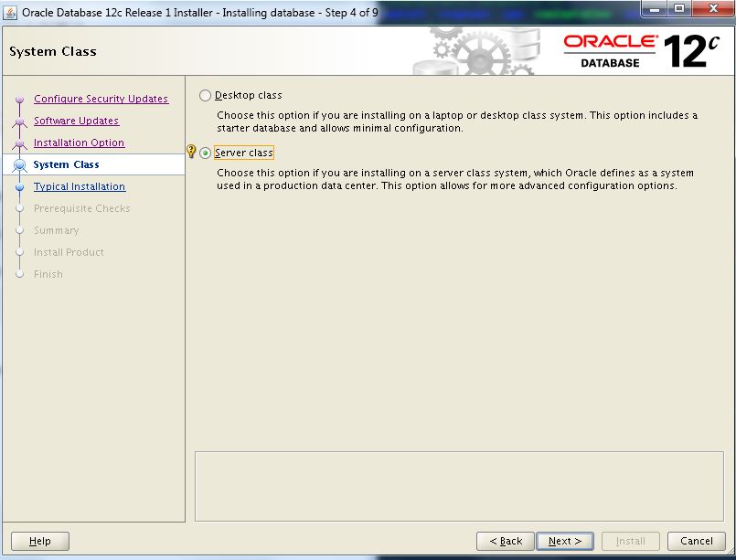Open the Installation Option step link

point(79,143)
